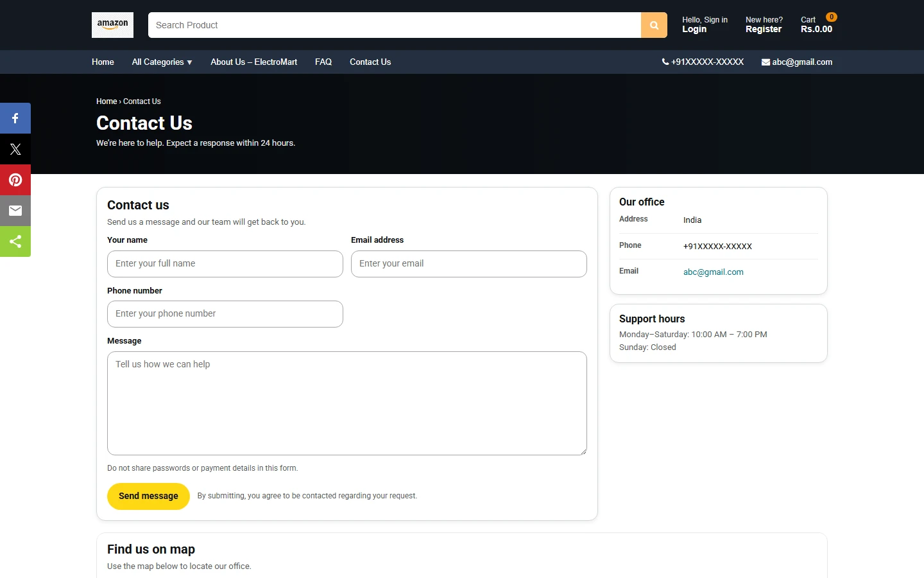924x578 pixels.
Task: Open the FAQ menu item
Action: point(323,62)
